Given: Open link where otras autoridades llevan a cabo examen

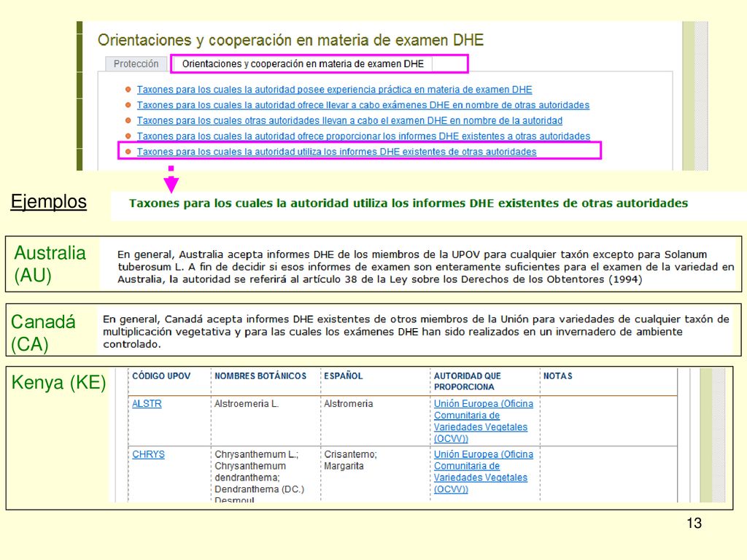Looking at the screenshot, I should (349, 120).
